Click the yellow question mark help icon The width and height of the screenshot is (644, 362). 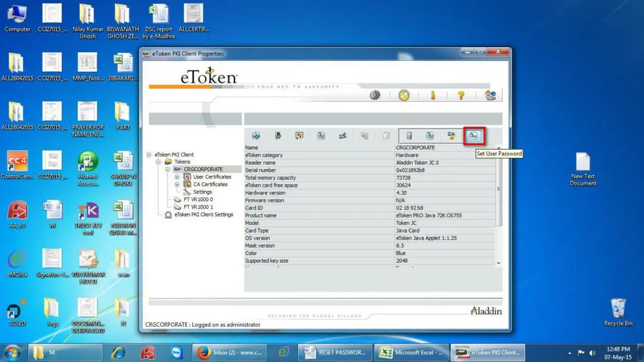click(461, 96)
